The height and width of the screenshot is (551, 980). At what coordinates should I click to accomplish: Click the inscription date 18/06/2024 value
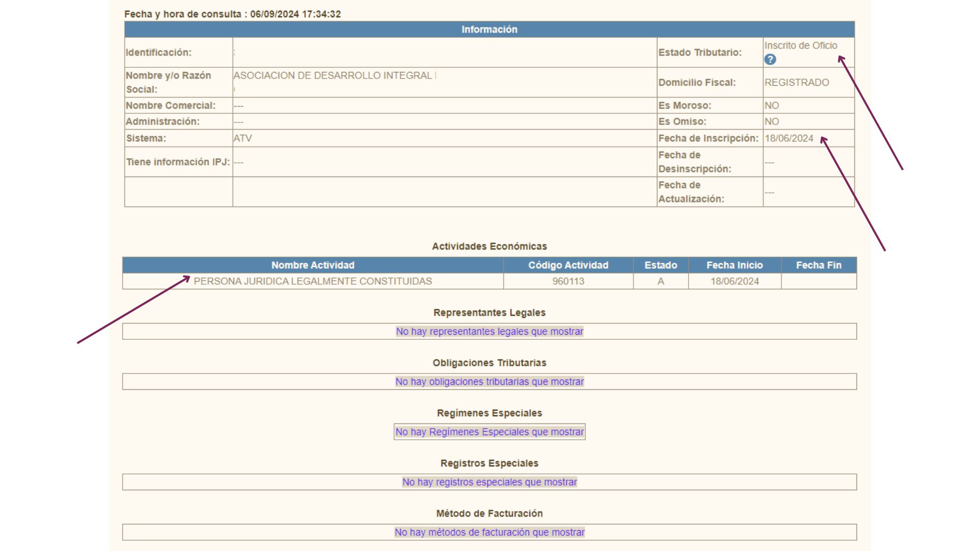click(x=789, y=138)
